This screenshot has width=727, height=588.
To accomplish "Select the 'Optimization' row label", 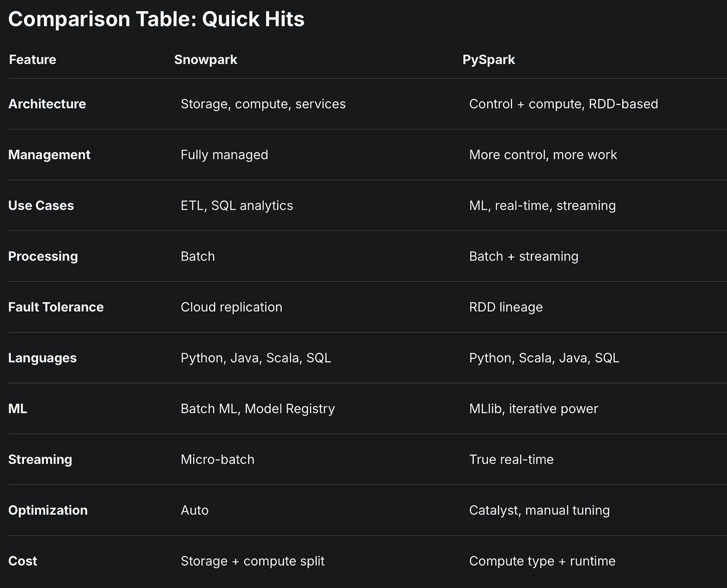I will click(x=48, y=510).
